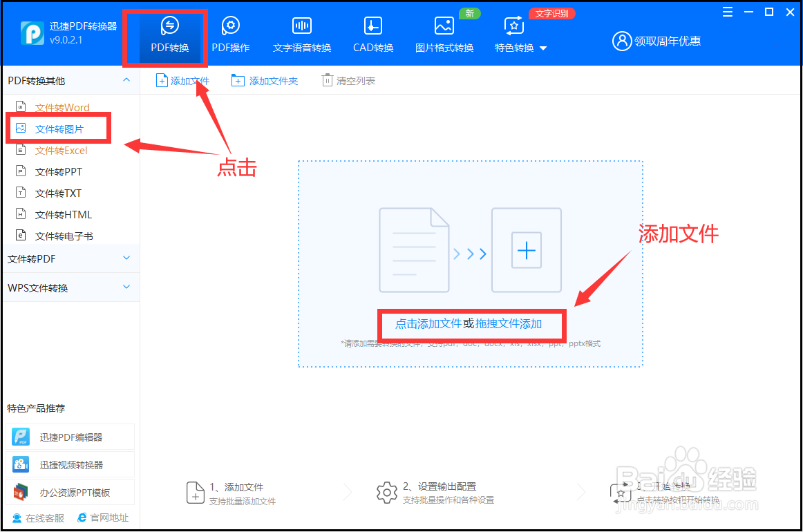Click the v9.0.2.1 version text
The width and height of the screenshot is (803, 532).
pos(66,40)
